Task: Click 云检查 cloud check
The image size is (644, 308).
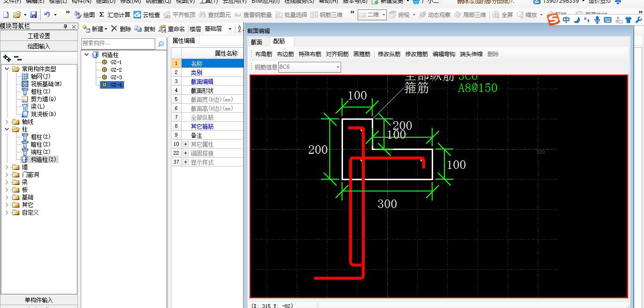Action: [147, 15]
